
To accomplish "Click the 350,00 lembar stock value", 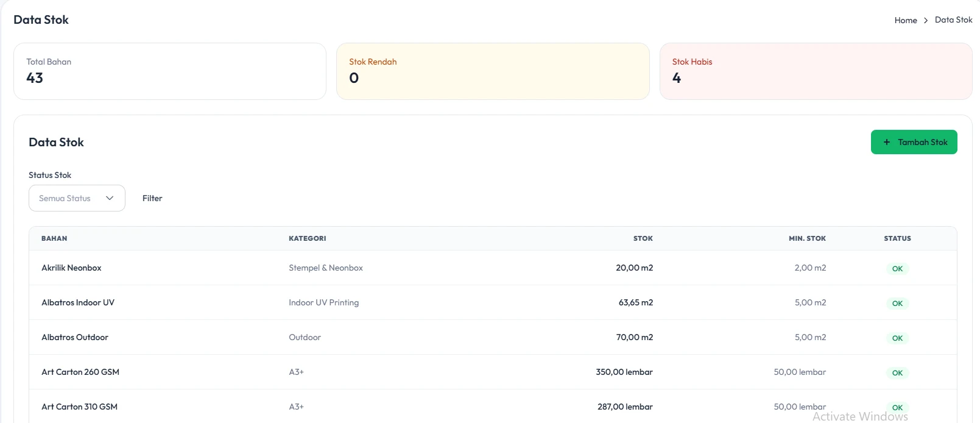I will 624,372.
